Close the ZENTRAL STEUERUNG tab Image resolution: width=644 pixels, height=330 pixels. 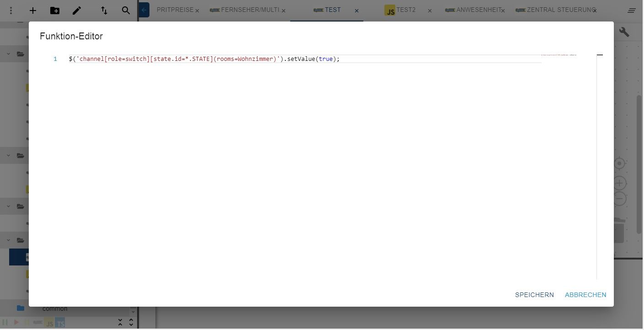tap(595, 11)
